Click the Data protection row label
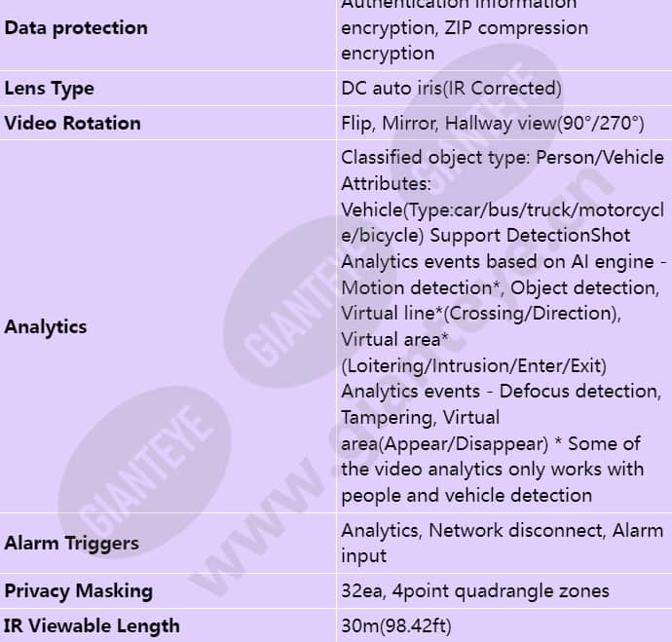Image resolution: width=672 pixels, height=642 pixels. point(76,28)
